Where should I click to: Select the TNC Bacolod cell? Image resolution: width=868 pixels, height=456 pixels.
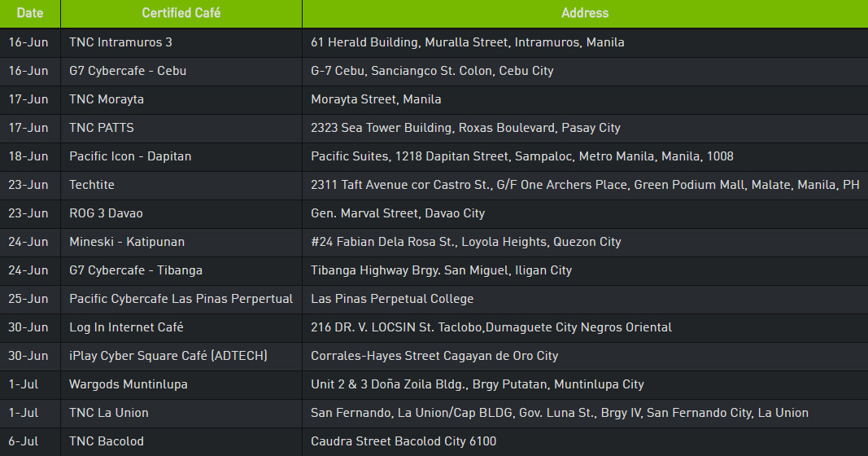tap(181, 442)
